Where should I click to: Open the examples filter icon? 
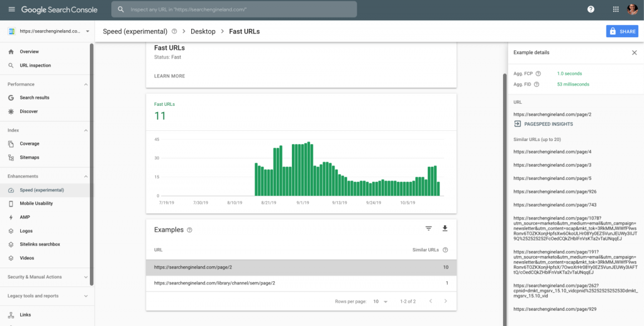(x=429, y=228)
